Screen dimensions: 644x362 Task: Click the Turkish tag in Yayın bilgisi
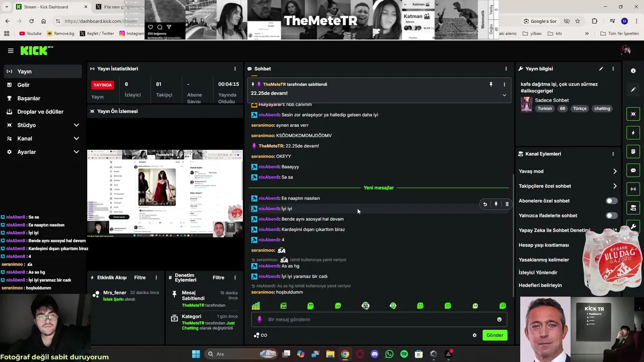click(x=544, y=109)
